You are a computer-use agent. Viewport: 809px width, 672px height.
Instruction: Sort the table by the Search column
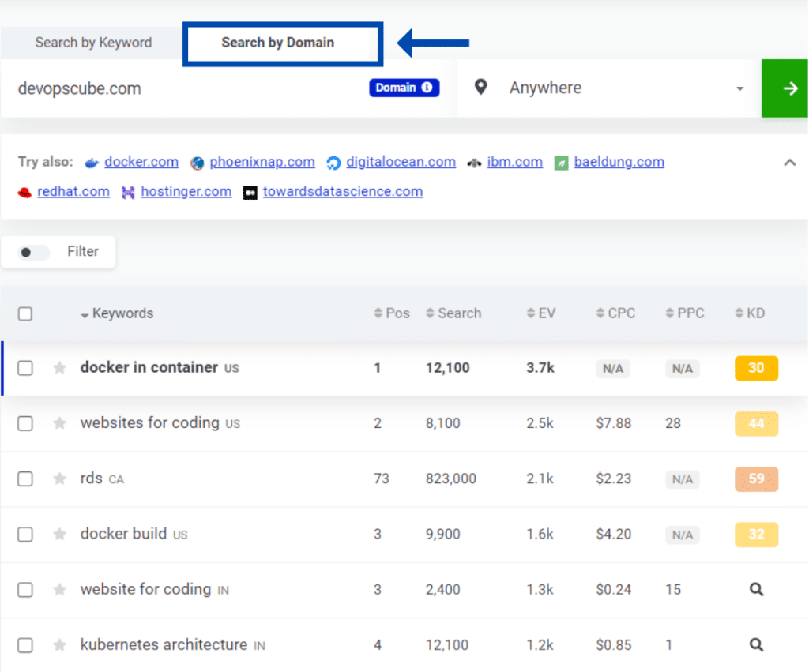click(454, 313)
